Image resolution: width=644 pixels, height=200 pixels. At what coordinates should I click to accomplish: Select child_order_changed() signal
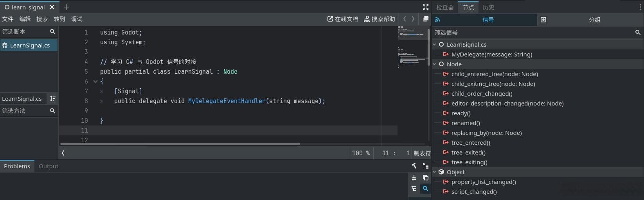[482, 94]
